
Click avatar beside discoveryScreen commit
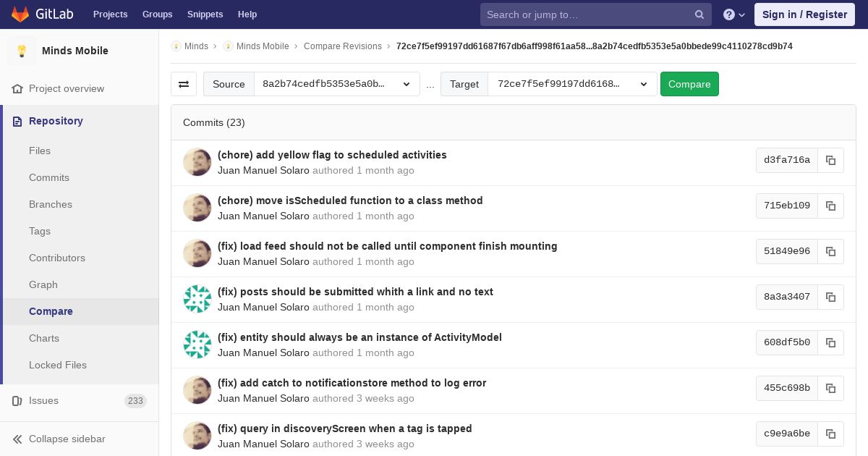[197, 436]
